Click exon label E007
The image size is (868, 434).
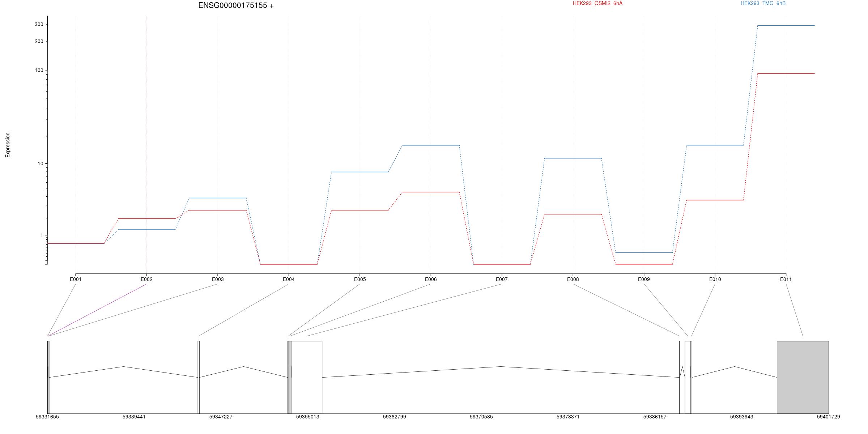(x=502, y=279)
